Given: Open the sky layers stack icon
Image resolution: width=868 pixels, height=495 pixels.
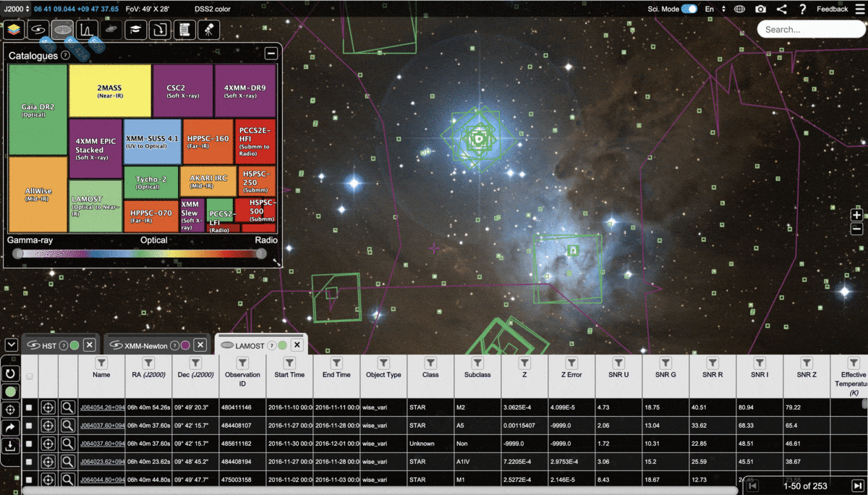Looking at the screenshot, I should [x=14, y=30].
